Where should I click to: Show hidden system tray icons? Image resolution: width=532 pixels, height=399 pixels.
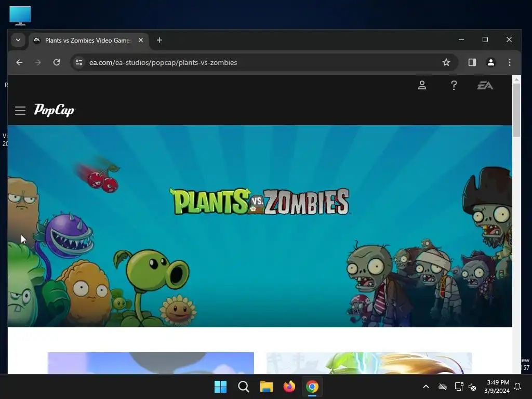tap(426, 387)
